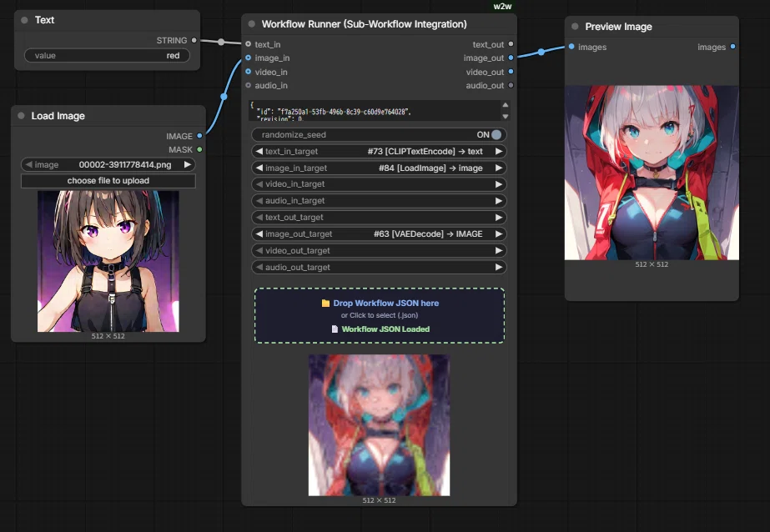Screen dimensions: 770x532
Task: Click Workflow JSON Loaded status text
Action: point(385,329)
